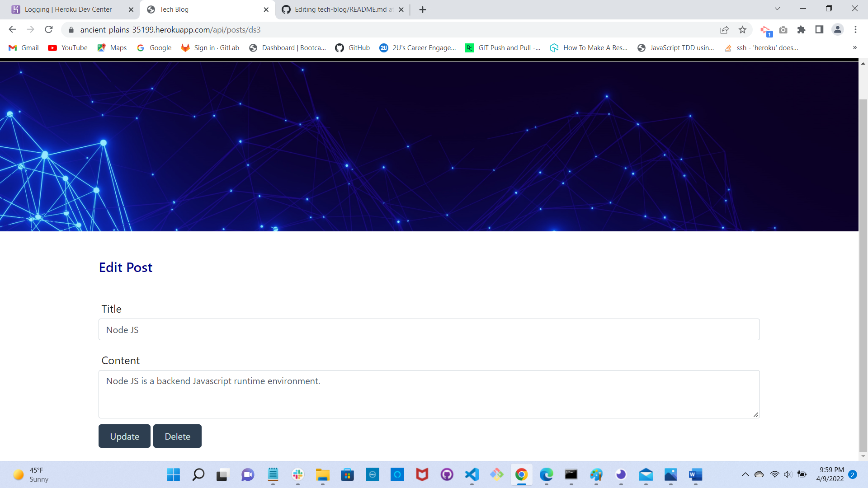868x488 pixels.
Task: Click the Delete button
Action: [177, 436]
